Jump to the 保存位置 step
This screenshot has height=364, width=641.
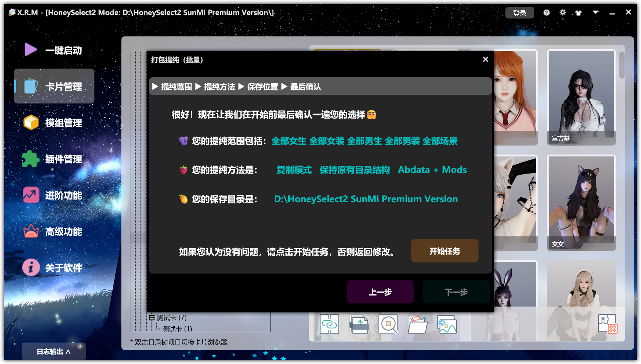point(263,87)
